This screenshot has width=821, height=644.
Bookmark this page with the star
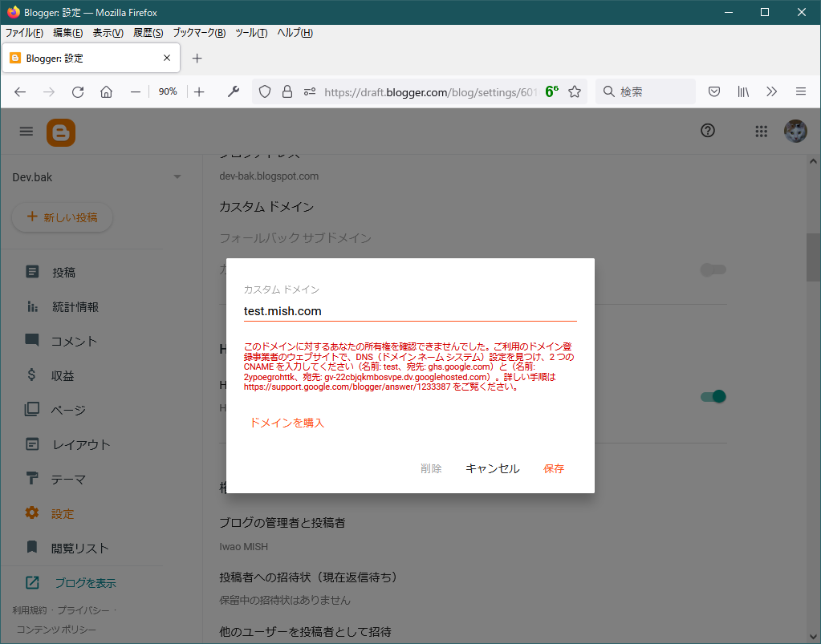pos(575,92)
